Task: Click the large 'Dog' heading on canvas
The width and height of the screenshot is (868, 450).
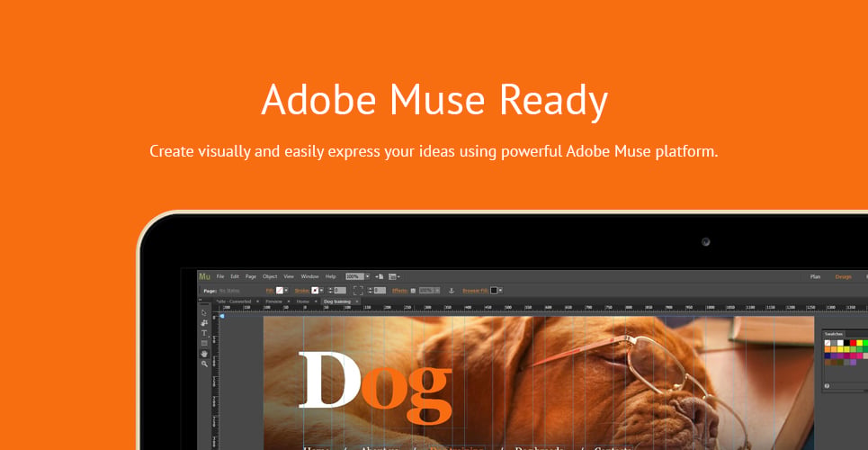Action: pyautogui.click(x=376, y=386)
